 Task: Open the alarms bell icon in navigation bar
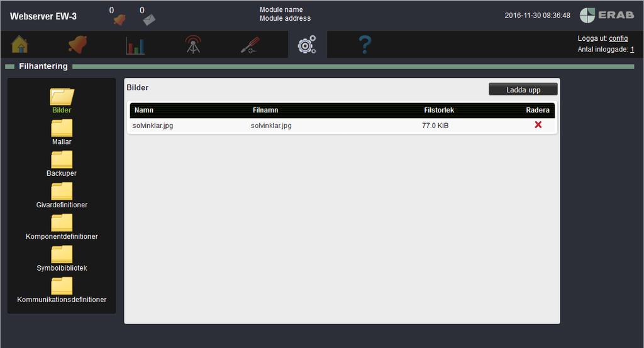pyautogui.click(x=77, y=45)
